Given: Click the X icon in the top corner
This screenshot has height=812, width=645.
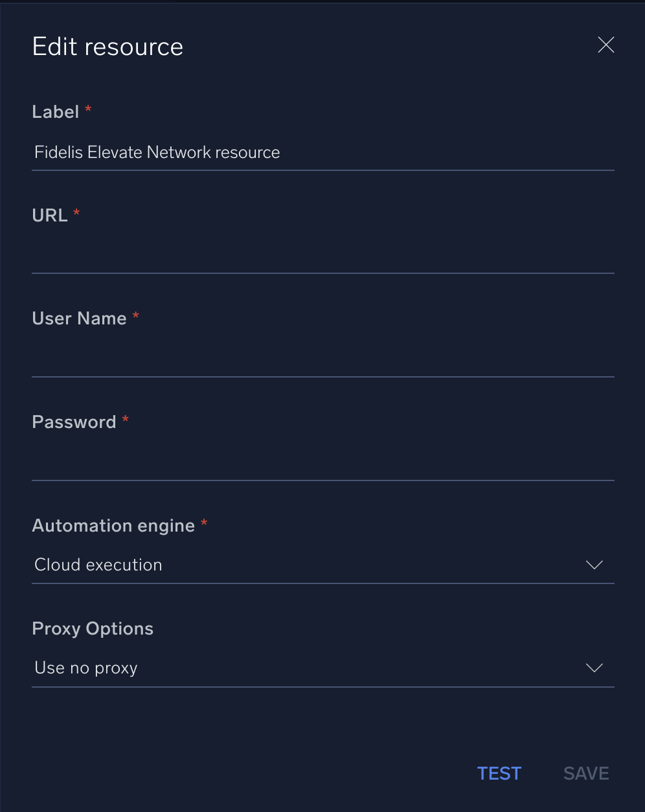Looking at the screenshot, I should coord(605,45).
